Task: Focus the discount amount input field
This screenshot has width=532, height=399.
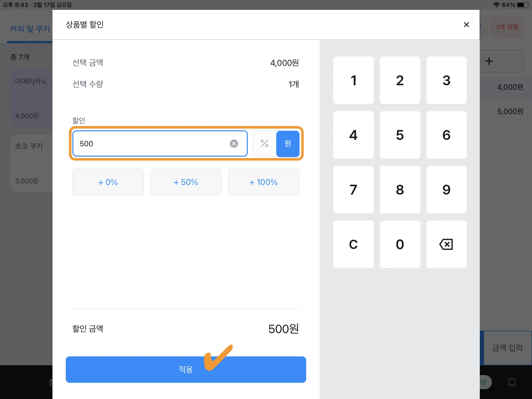Action: [151, 144]
